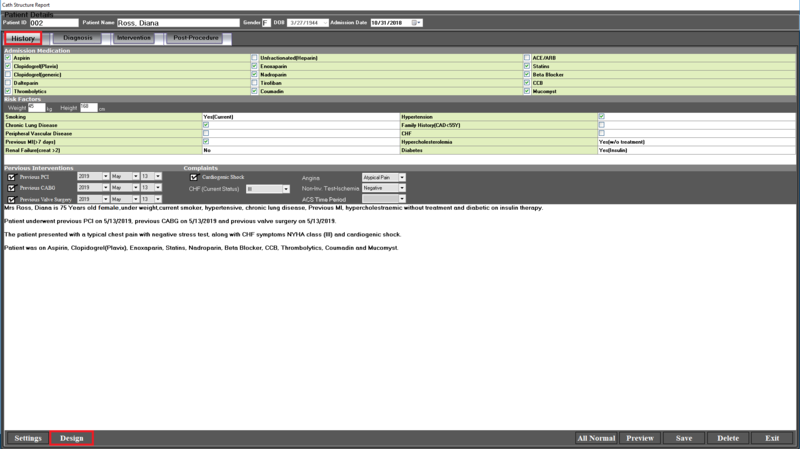Open the CHF Current Status dropdown

click(x=286, y=187)
